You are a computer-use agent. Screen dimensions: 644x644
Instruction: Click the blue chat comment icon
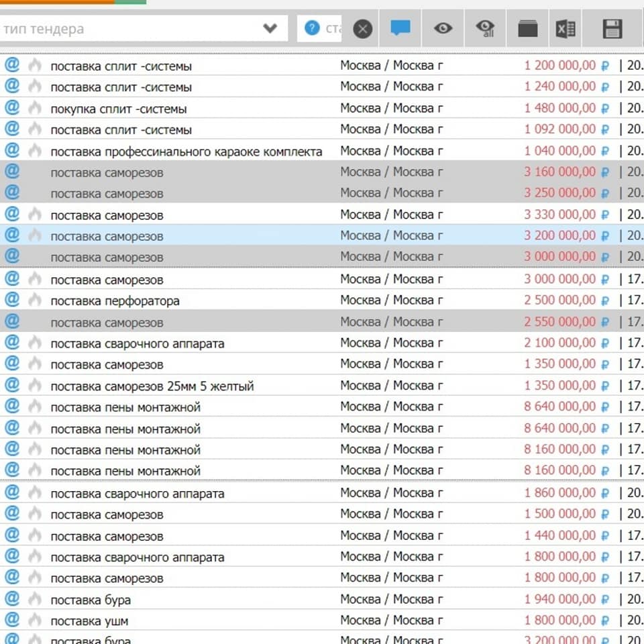pyautogui.click(x=400, y=28)
